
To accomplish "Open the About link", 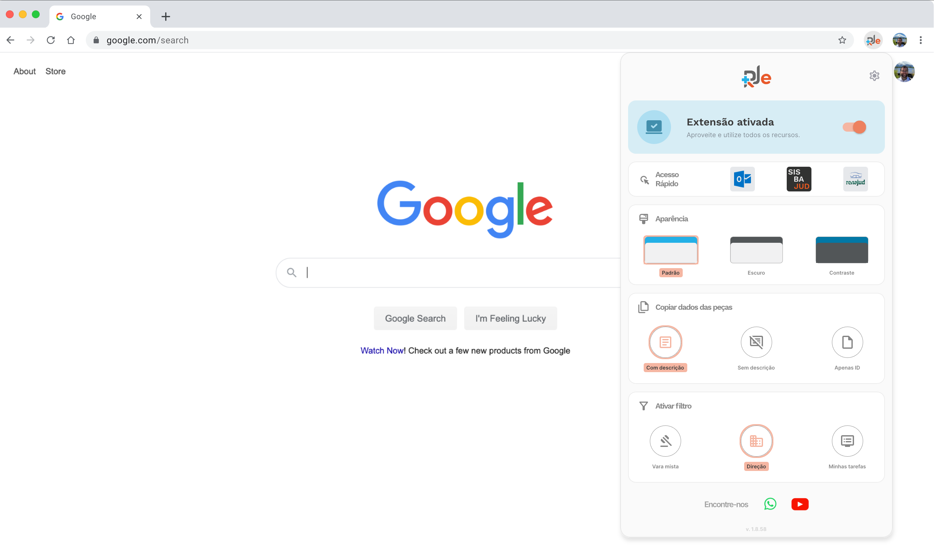I will [24, 71].
